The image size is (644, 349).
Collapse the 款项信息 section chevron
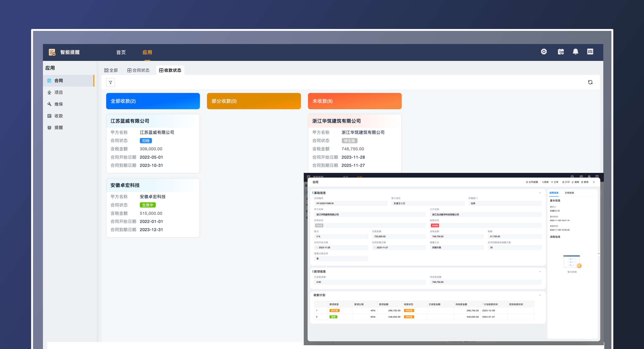pos(540,271)
